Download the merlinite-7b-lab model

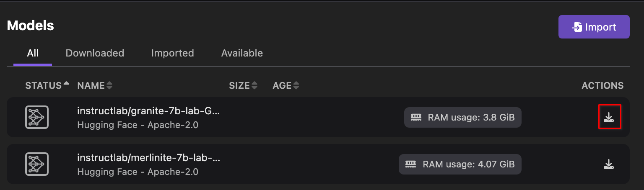click(x=609, y=164)
